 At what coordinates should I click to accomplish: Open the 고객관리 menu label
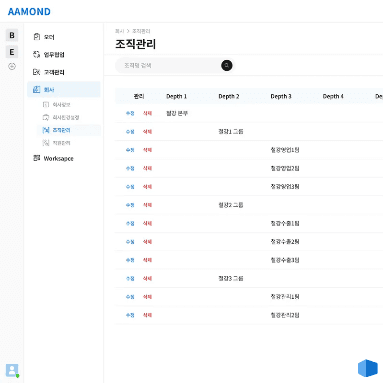(x=54, y=72)
